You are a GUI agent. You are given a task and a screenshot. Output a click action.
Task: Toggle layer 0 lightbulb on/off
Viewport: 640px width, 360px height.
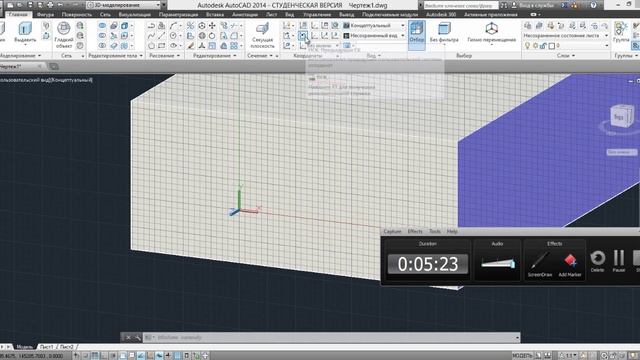(x=527, y=46)
